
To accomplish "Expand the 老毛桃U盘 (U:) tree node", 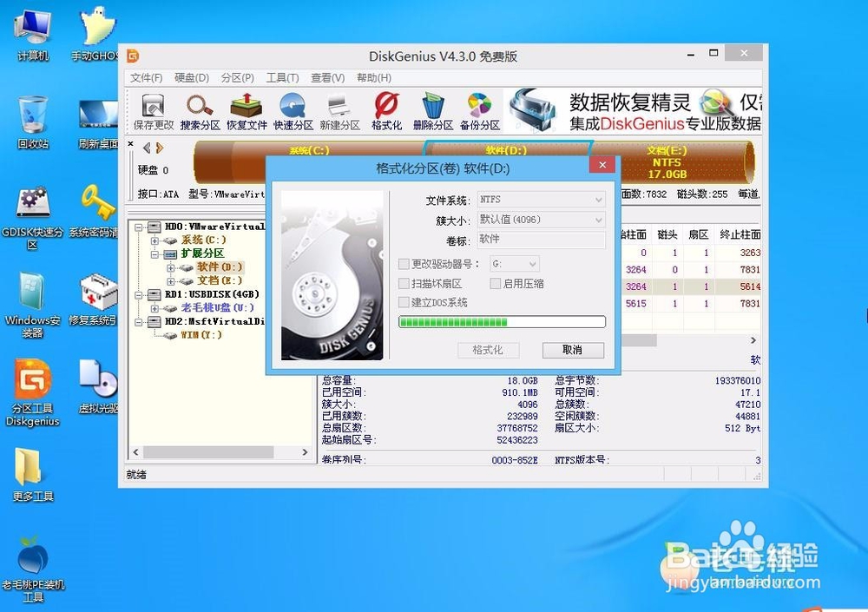I will point(155,308).
